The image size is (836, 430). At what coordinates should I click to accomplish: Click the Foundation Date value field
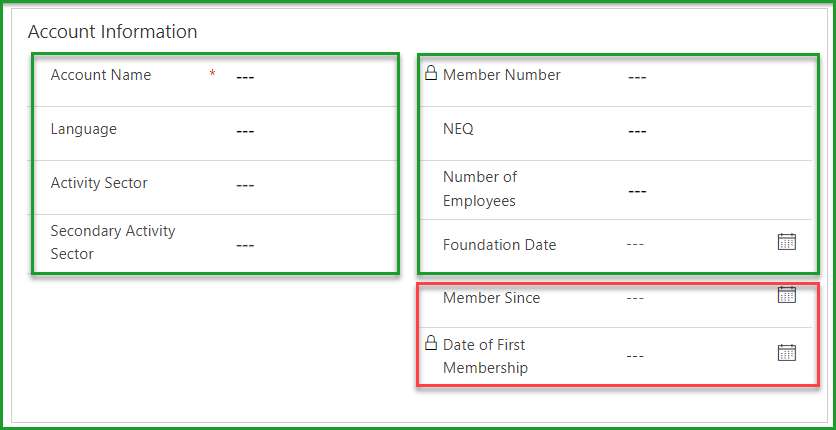[x=635, y=244]
